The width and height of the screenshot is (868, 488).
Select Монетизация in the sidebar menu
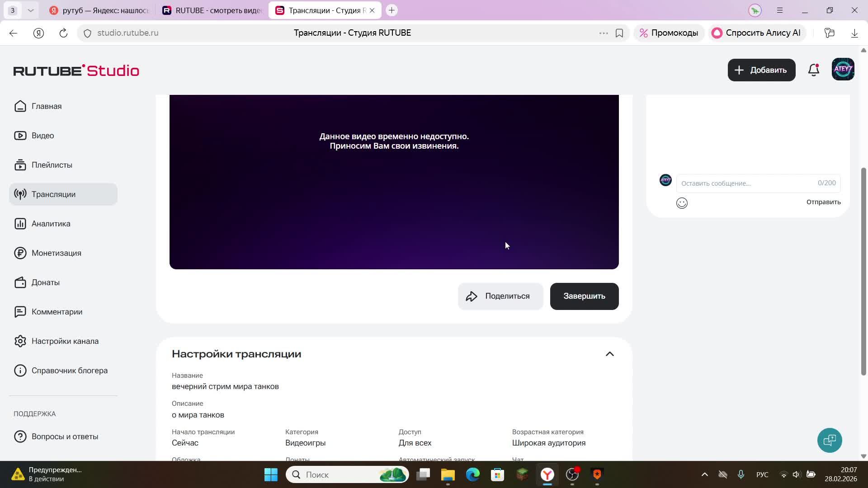[56, 253]
